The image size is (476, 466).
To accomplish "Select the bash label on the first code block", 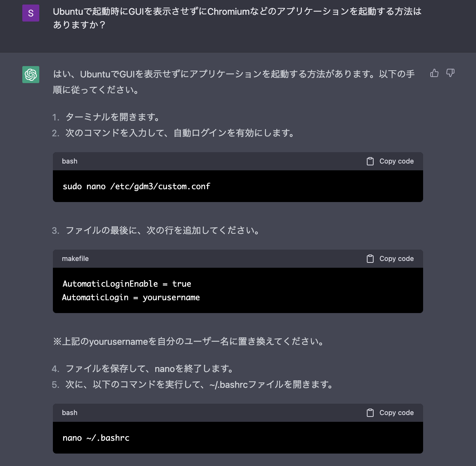I will tap(70, 161).
